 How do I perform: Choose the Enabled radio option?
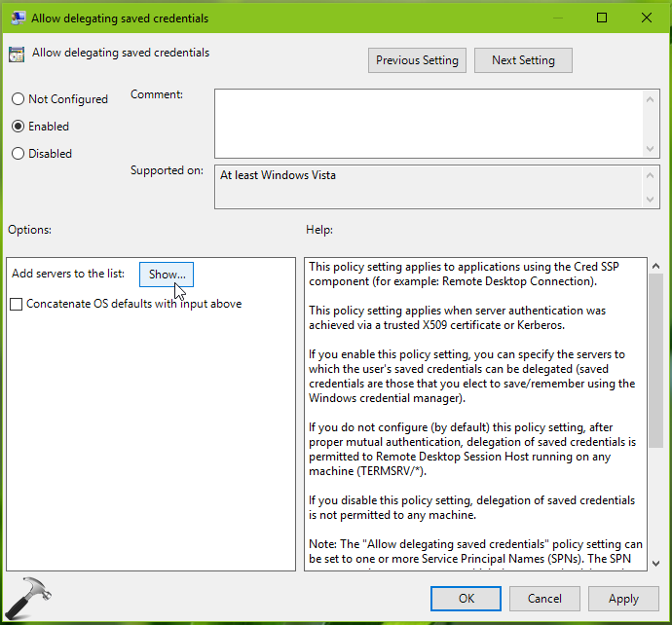click(18, 127)
